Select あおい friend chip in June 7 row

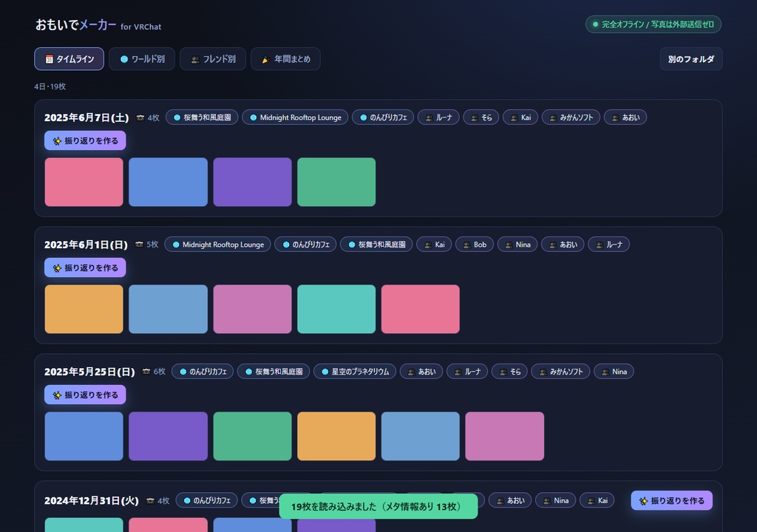tap(625, 117)
